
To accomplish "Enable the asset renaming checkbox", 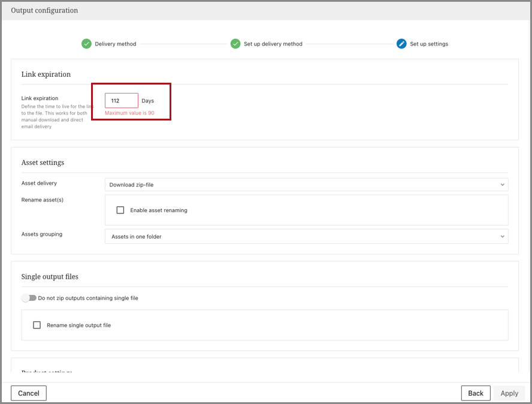I will 120,210.
